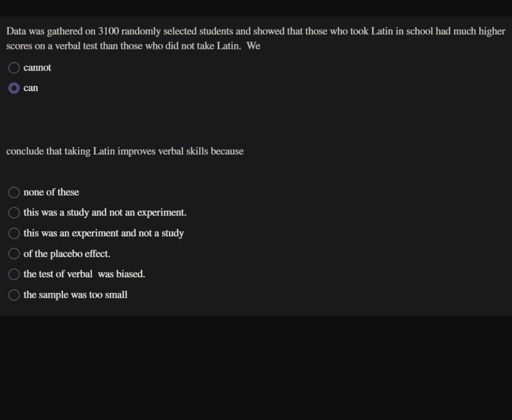
Task: Choose "the sample was too small" option
Action: (14, 294)
